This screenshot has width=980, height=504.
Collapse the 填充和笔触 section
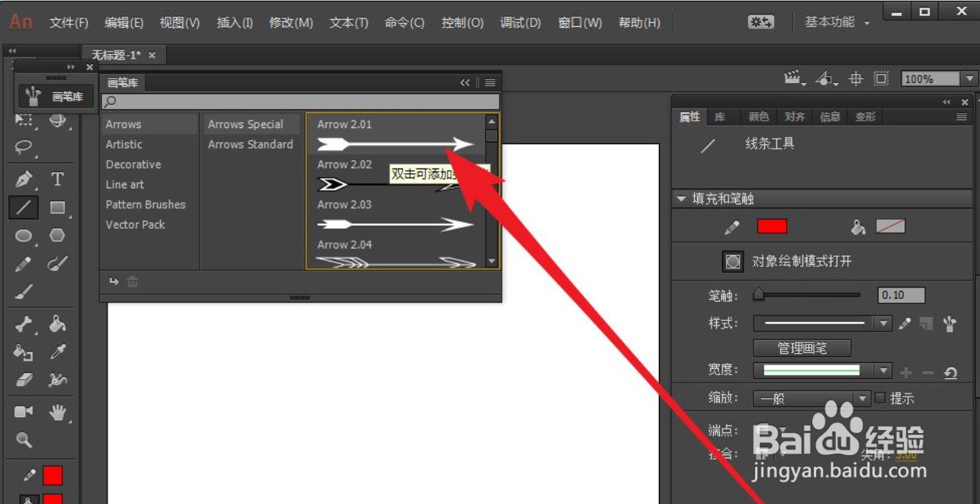tap(681, 199)
